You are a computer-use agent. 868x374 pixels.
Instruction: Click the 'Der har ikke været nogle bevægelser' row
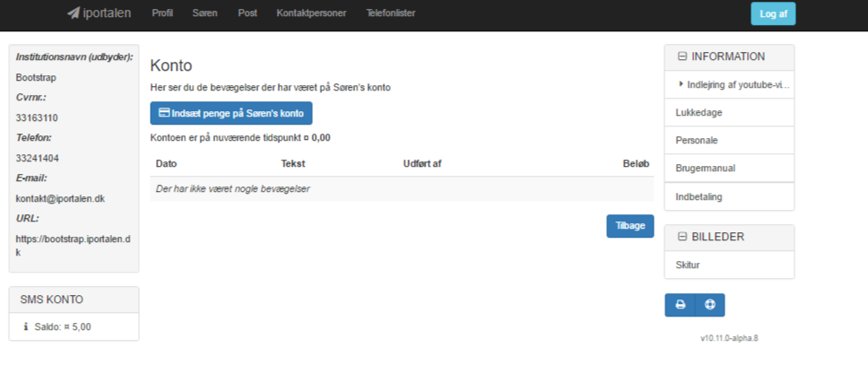coord(402,189)
